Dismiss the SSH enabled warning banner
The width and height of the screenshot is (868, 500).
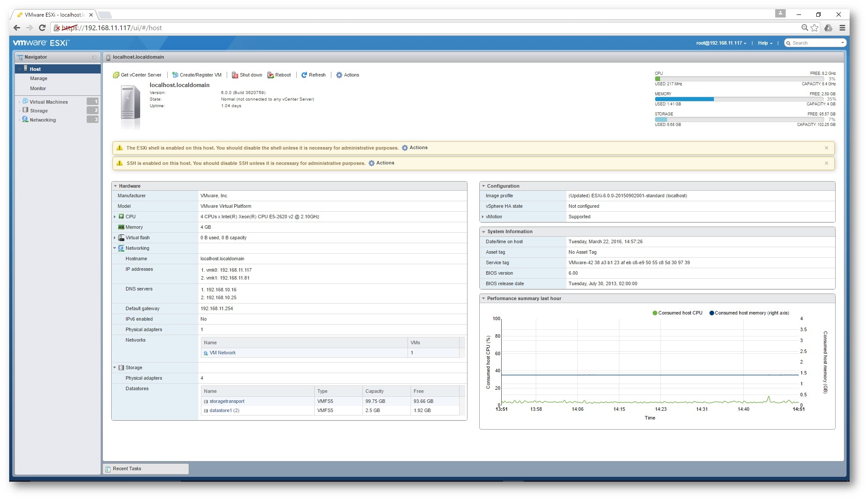click(826, 163)
